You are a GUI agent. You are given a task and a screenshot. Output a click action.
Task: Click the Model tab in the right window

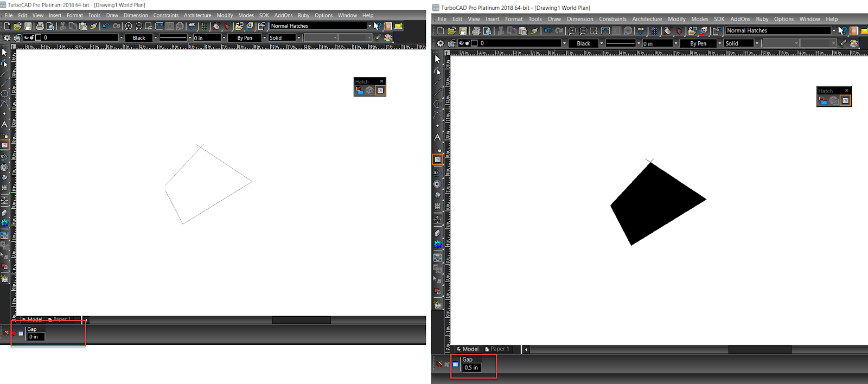point(468,349)
